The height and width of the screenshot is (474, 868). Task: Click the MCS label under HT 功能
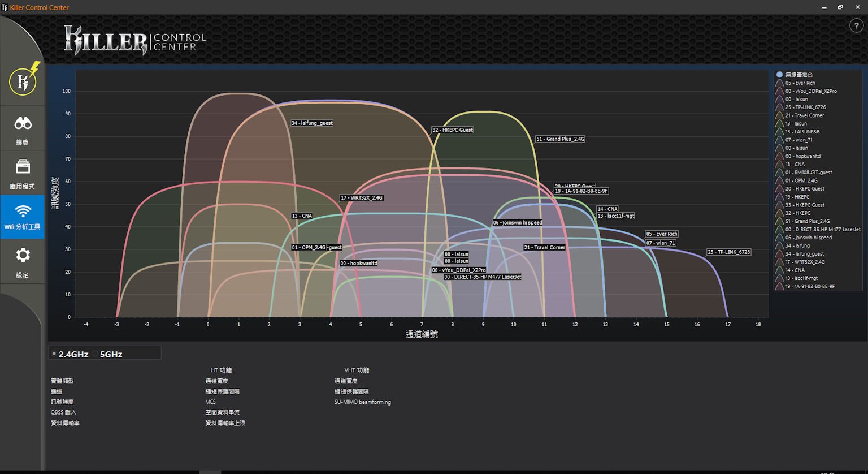click(x=210, y=402)
